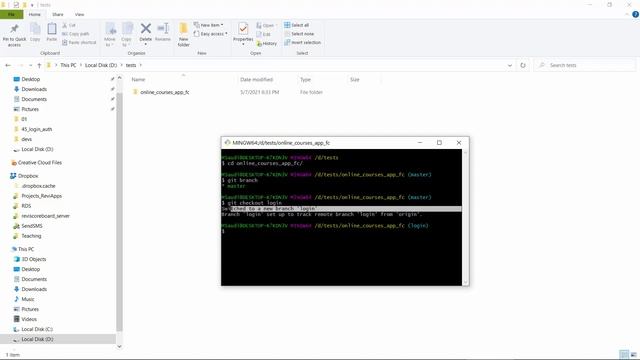Switch to Large icons view
The height and width of the screenshot is (360, 640).
pyautogui.click(x=633, y=354)
